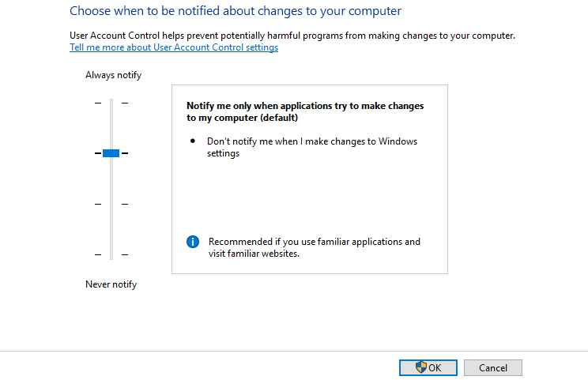Open the 'Tell me more about User Account Control settings' link
This screenshot has width=588, height=380.
(174, 47)
